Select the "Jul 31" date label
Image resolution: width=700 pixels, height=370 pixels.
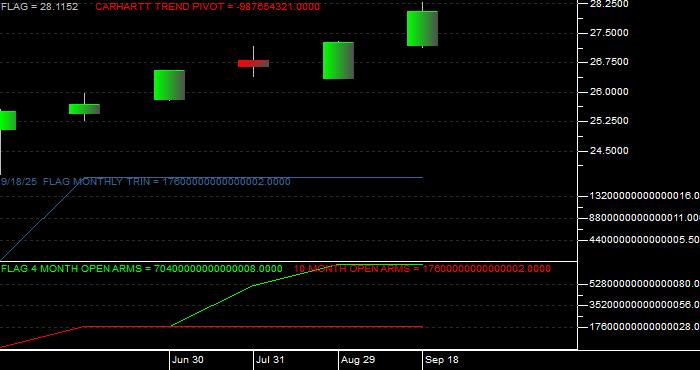click(x=271, y=360)
